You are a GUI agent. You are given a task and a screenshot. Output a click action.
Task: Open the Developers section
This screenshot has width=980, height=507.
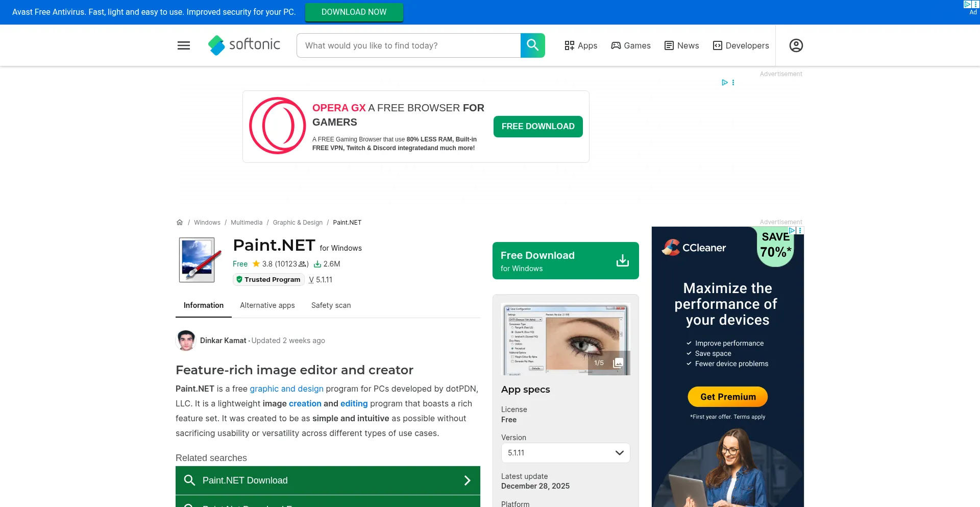[x=741, y=45]
